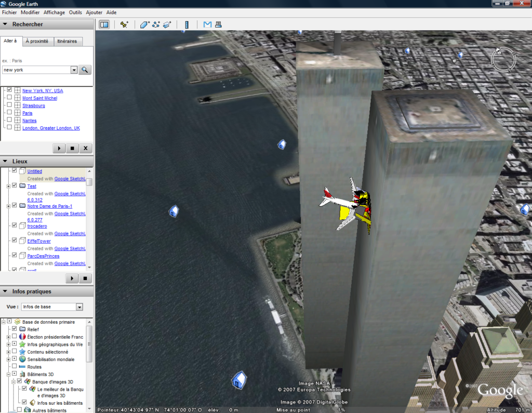
Task: Add a placemark with the pushpin icon
Action: [124, 24]
